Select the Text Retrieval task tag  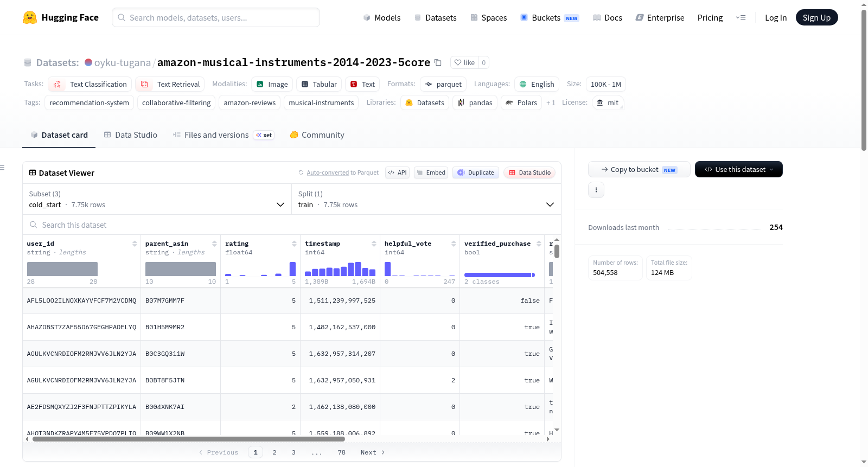[170, 84]
